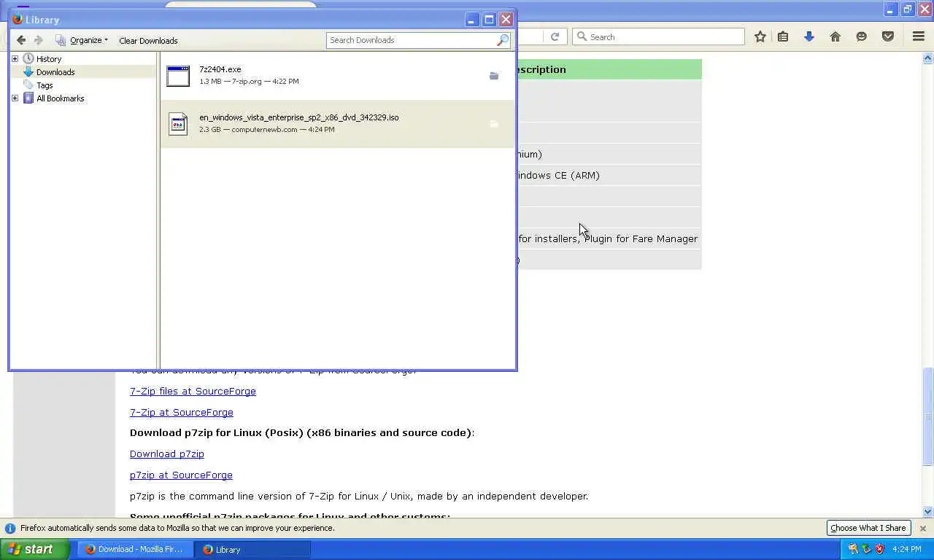934x560 pixels.
Task: Bookmark this page with the star icon
Action: (x=760, y=36)
